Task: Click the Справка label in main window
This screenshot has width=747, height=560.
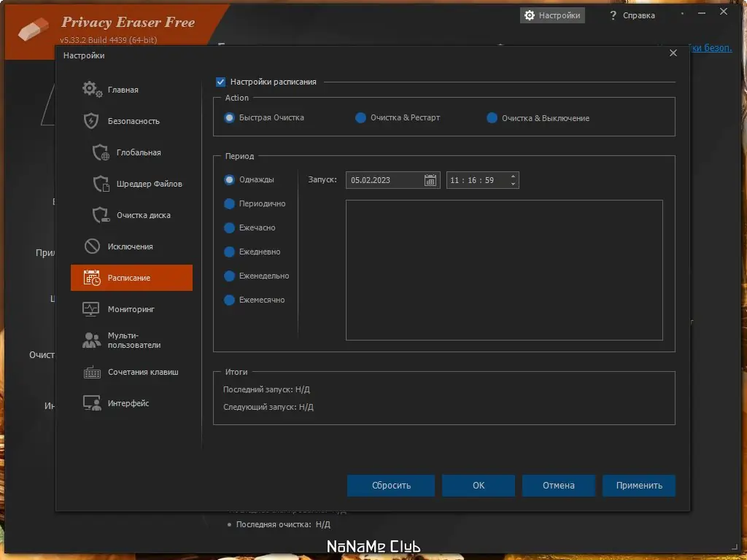Action: click(639, 16)
